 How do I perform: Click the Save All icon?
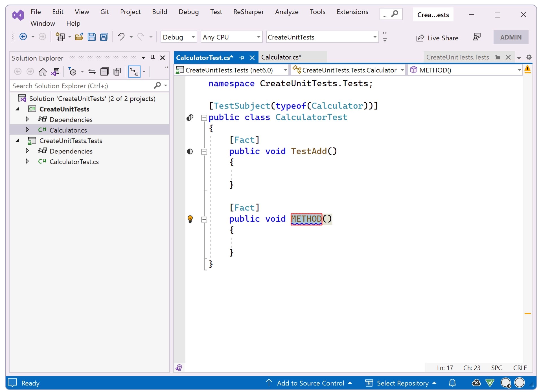(104, 37)
